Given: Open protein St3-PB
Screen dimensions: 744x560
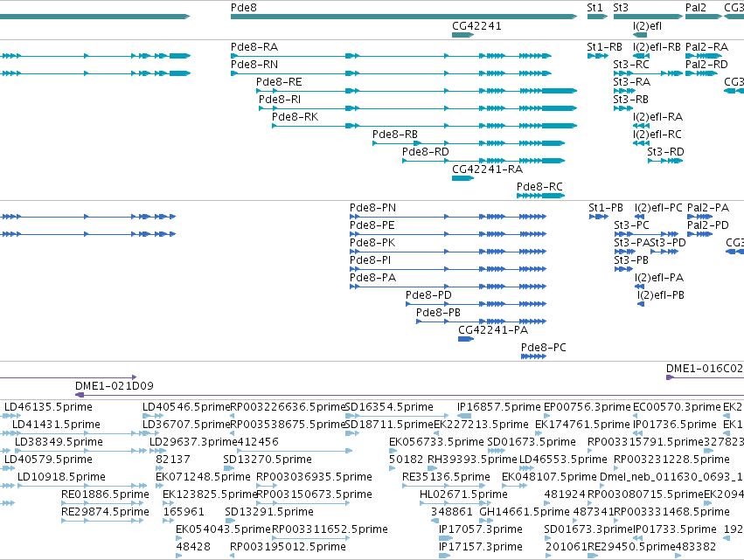Looking at the screenshot, I should 623,269.
